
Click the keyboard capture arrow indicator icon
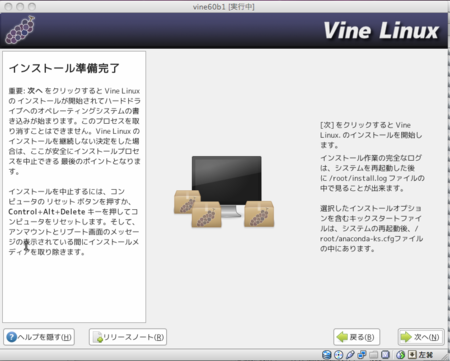tap(412, 355)
